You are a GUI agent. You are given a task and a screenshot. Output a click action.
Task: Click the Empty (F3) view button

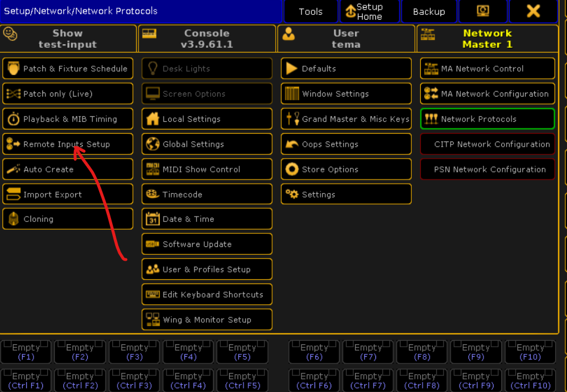click(134, 352)
